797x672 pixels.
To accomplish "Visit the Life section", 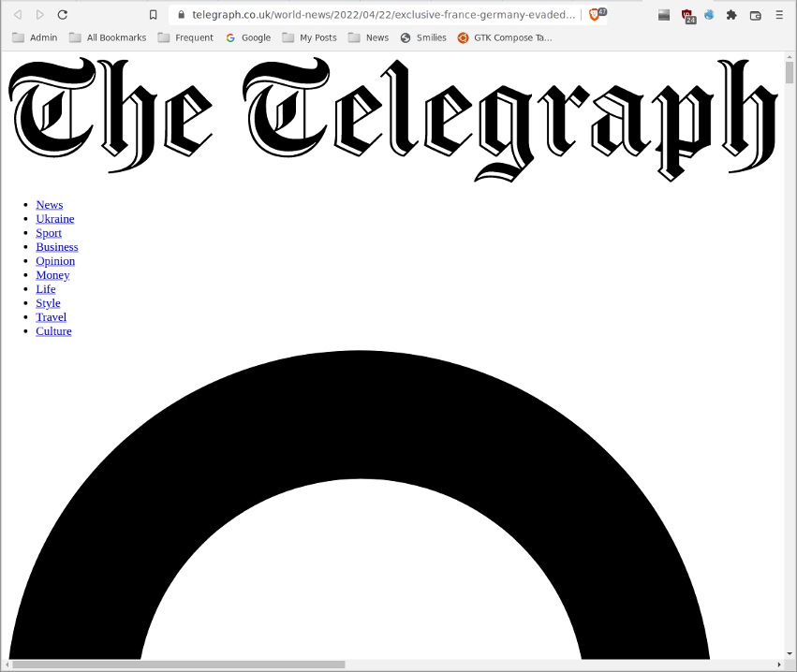I will coord(46,289).
